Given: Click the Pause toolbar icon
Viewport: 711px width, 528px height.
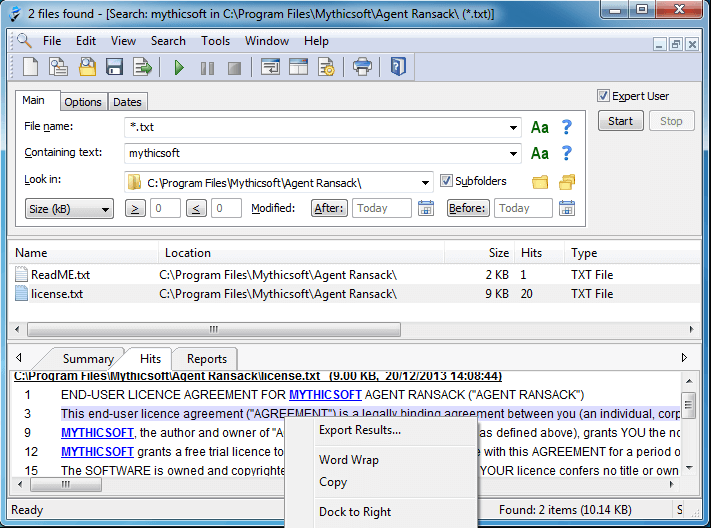Looking at the screenshot, I should [x=207, y=68].
